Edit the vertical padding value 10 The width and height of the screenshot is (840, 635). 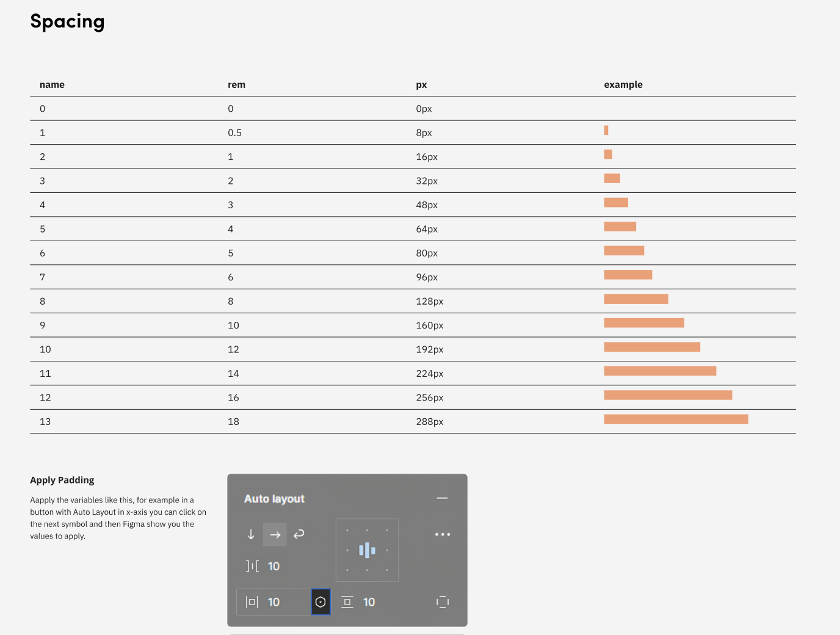(369, 602)
